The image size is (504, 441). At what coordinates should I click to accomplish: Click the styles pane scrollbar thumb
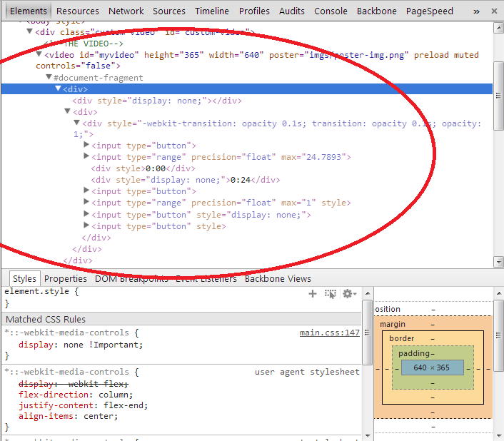point(367,333)
